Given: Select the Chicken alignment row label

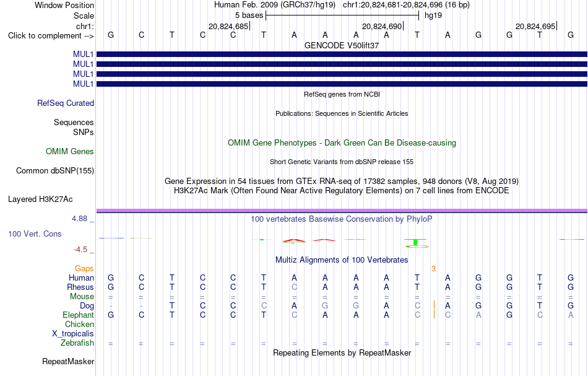Looking at the screenshot, I should click(79, 324).
